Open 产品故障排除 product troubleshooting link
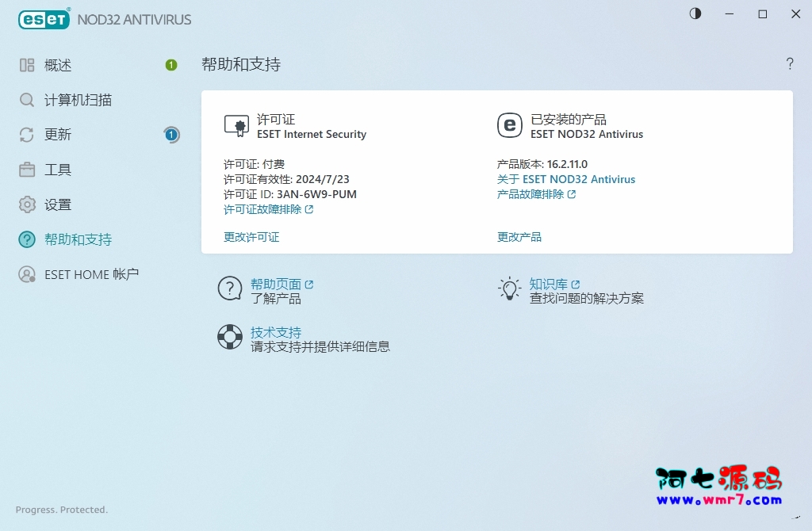 point(530,194)
